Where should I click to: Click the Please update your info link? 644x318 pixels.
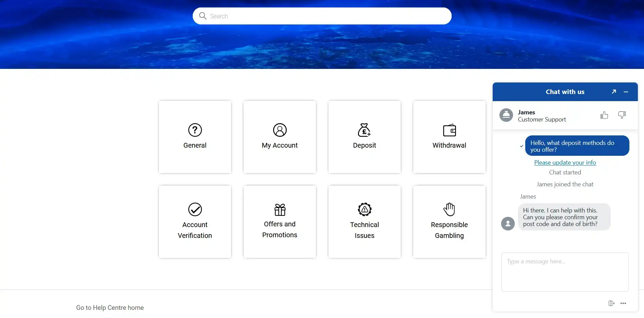[x=565, y=163]
